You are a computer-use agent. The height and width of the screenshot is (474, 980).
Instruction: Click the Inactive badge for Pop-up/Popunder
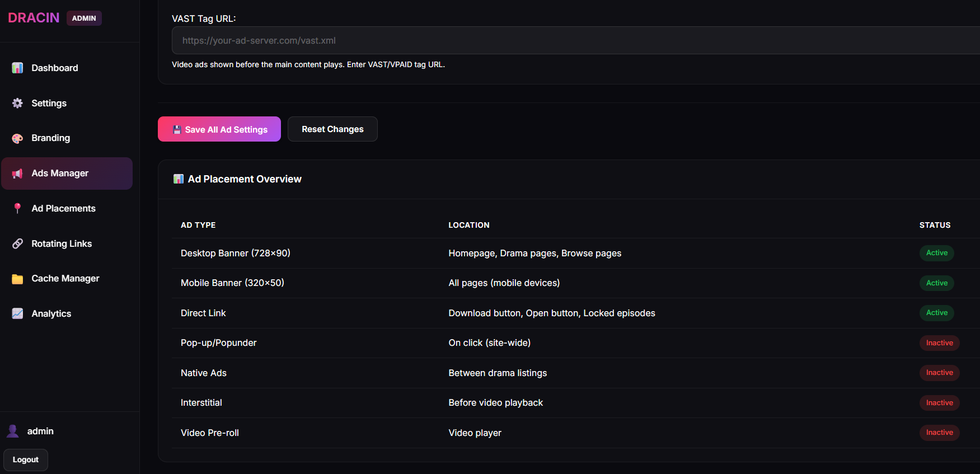click(939, 343)
